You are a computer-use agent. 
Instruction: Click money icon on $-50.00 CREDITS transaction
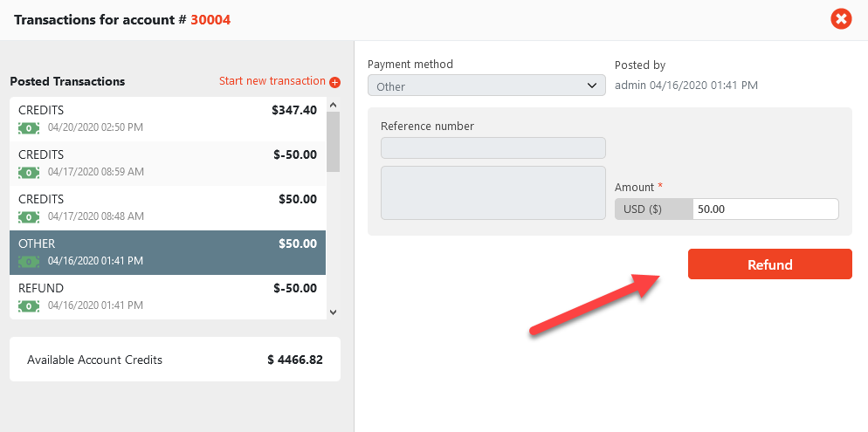(29, 172)
